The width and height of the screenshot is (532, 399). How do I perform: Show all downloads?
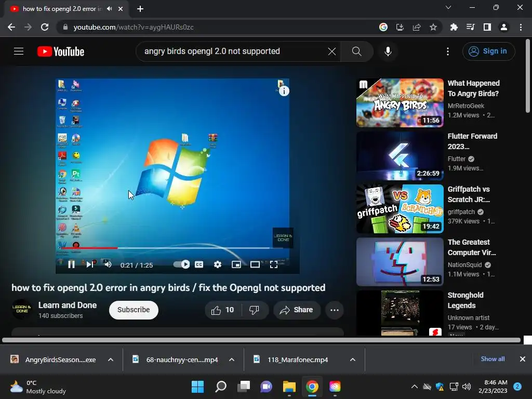[x=493, y=359]
